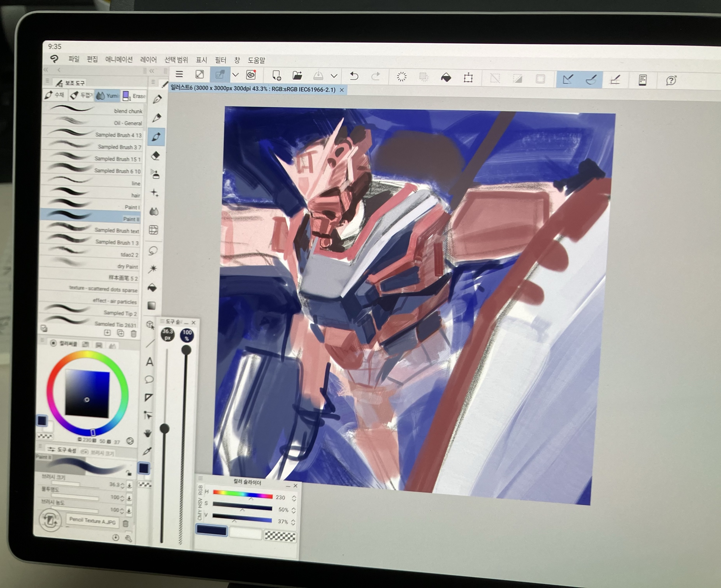This screenshot has height=588, width=721.
Task: Toggle snap to special ruler icon
Action: click(591, 79)
